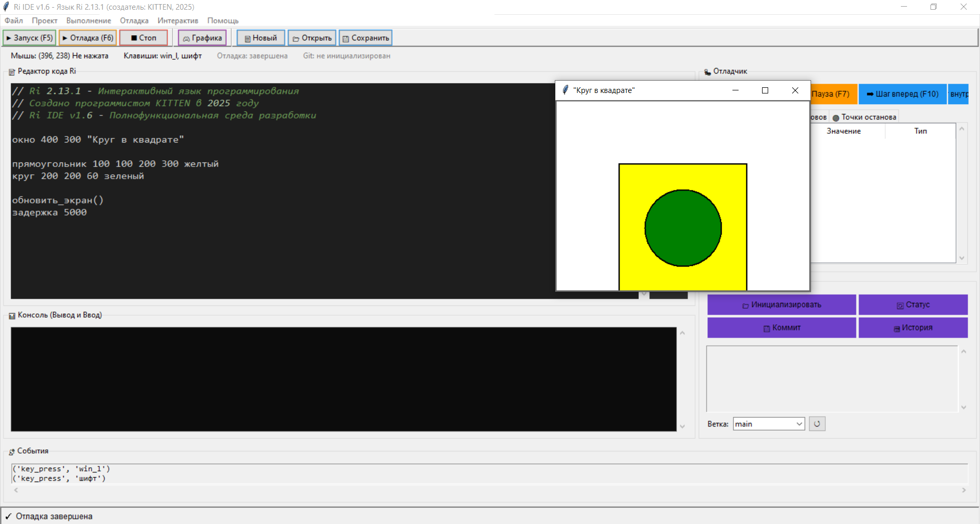Click the partially visible внутр step-into button
The width and height of the screenshot is (980, 524).
tap(959, 94)
